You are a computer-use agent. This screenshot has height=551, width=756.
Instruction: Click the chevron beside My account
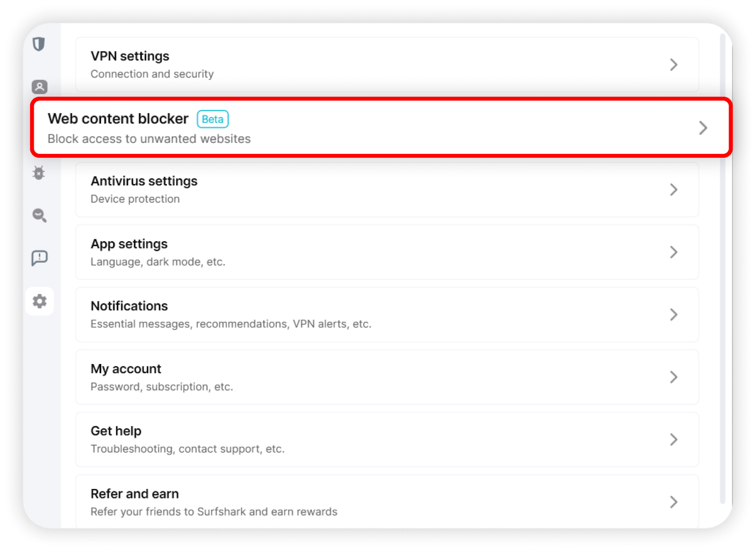pos(674,377)
